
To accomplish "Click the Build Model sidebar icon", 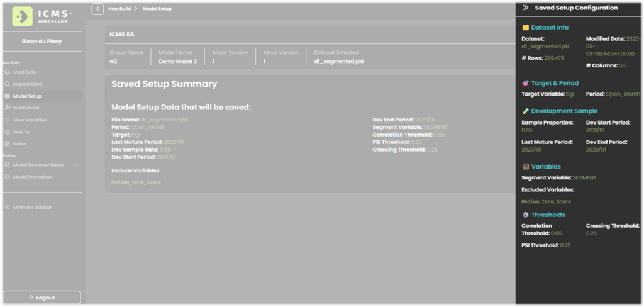I will click(x=8, y=108).
